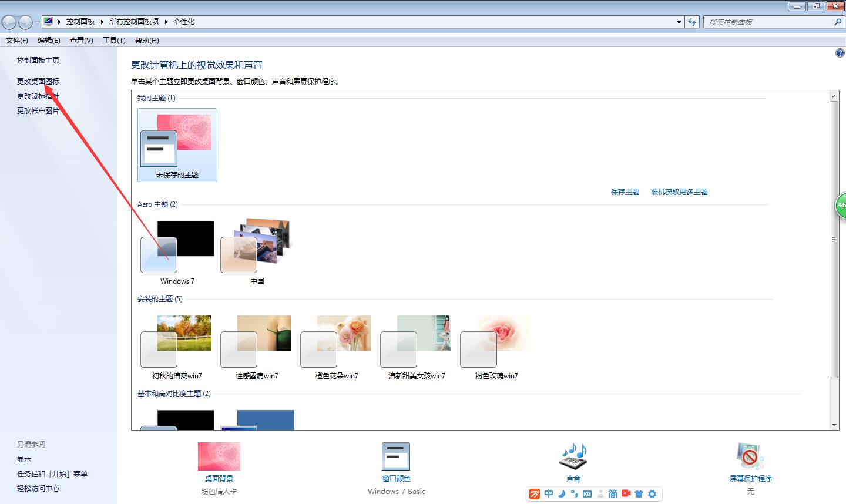The image size is (846, 504).
Task: Click the green 46 floating badge
Action: point(841,205)
